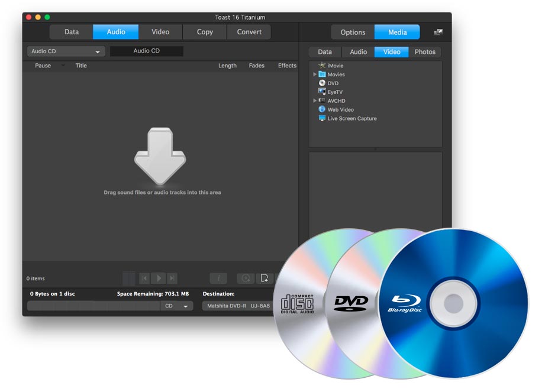Click the disc import button
Screen dimensions: 545x392
coord(246,278)
